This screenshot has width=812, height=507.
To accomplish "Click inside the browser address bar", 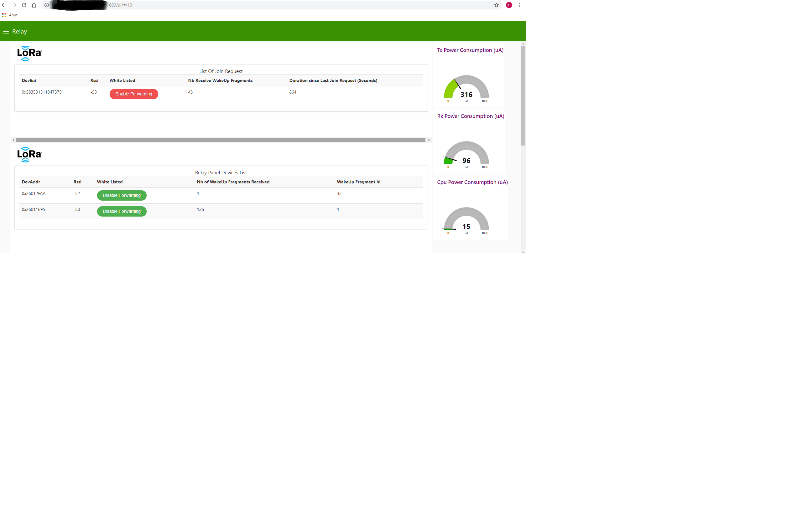I will [235, 5].
